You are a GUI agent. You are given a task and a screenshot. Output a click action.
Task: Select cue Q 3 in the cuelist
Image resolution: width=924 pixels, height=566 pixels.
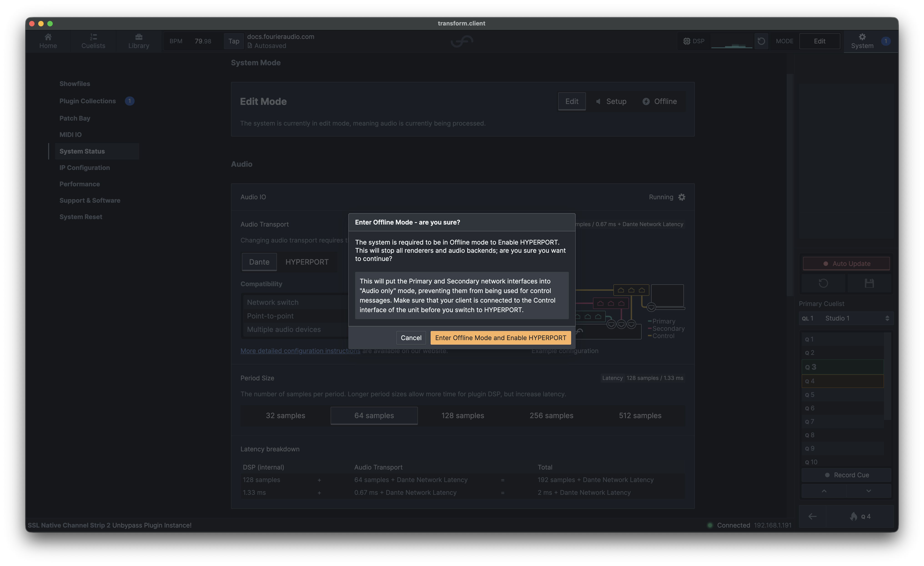coord(843,367)
